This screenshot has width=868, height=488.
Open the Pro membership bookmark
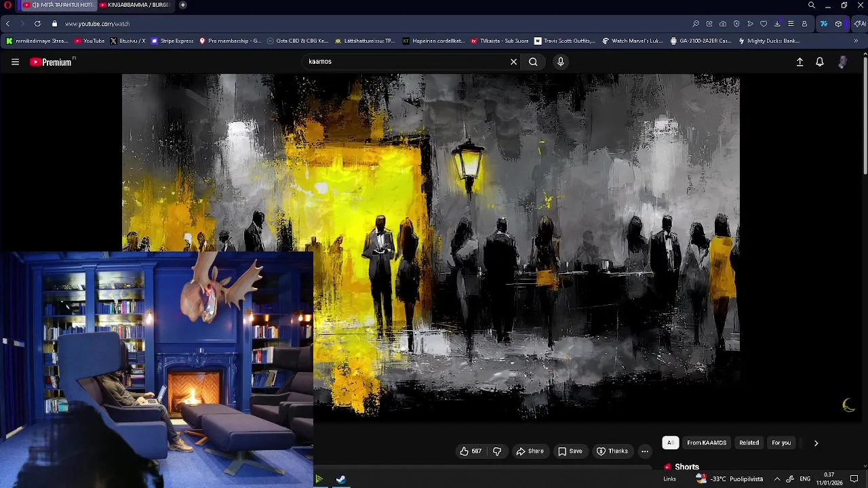click(x=230, y=41)
